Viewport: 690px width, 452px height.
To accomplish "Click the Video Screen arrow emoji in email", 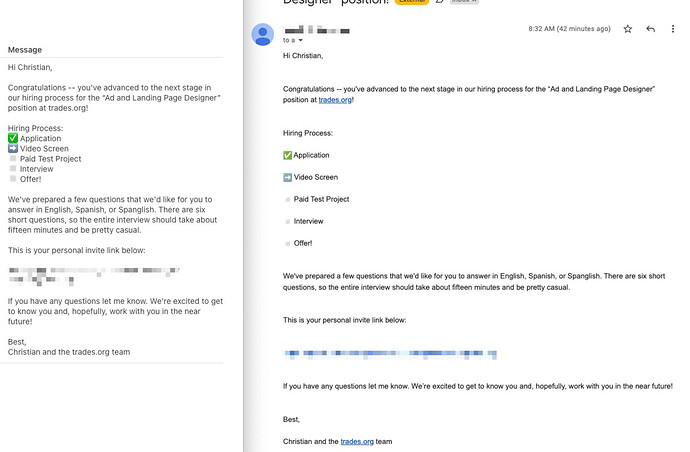I will (287, 177).
